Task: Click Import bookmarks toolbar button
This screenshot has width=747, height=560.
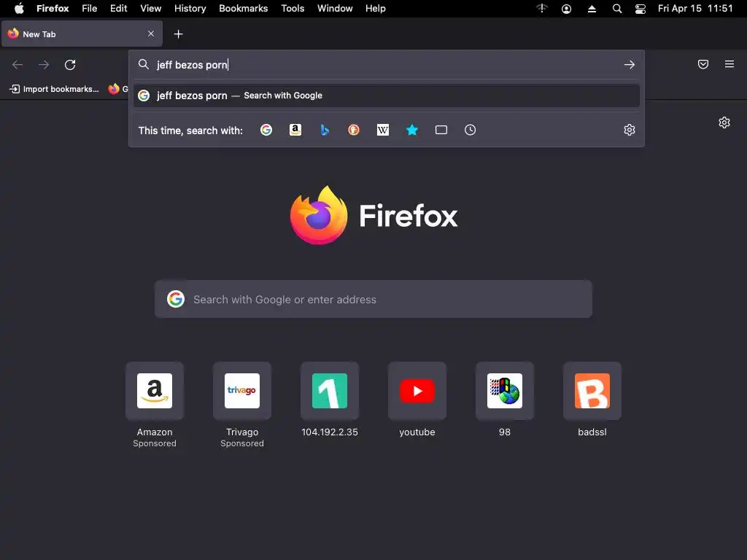Action: [54, 89]
